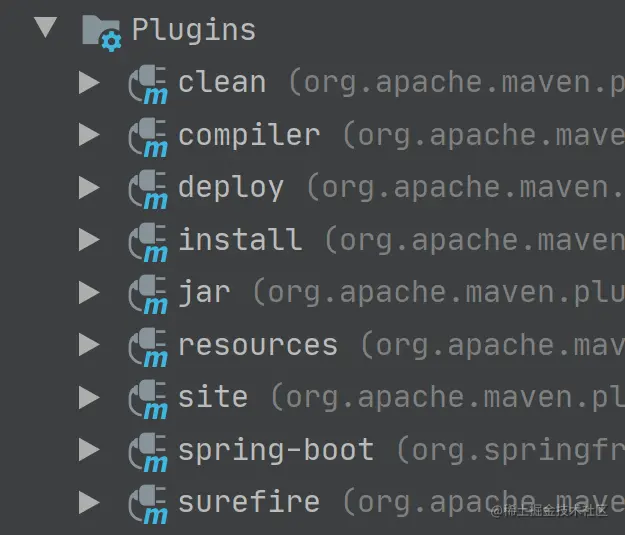Expand the spring-boot plugin node
Image resolution: width=625 pixels, height=535 pixels.
(89, 450)
